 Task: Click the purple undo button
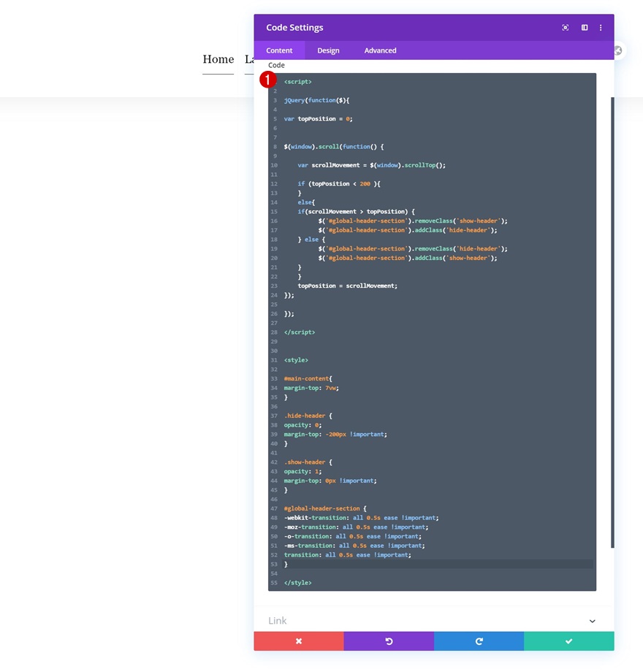point(389,641)
